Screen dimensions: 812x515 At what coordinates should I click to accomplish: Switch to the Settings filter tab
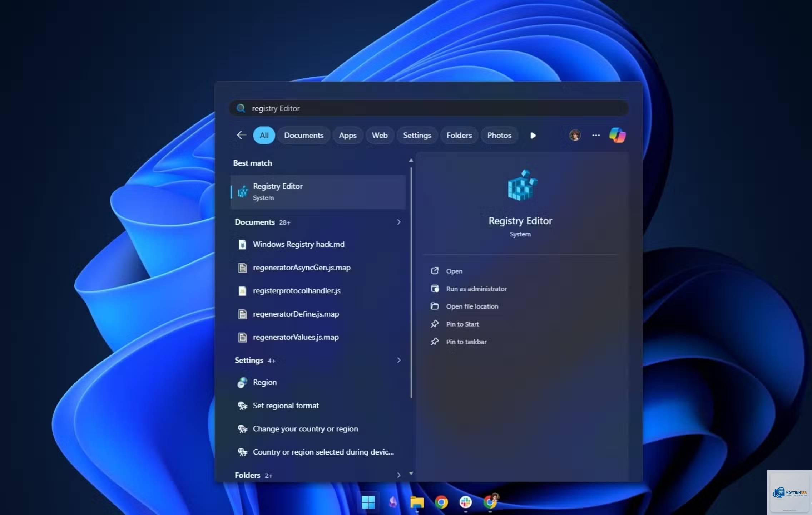coord(417,135)
